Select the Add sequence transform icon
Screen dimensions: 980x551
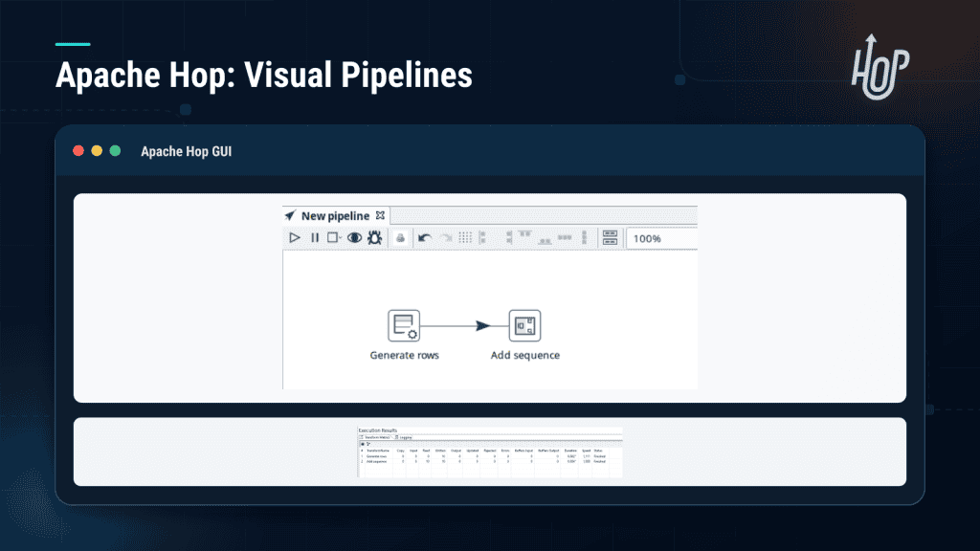click(x=525, y=325)
